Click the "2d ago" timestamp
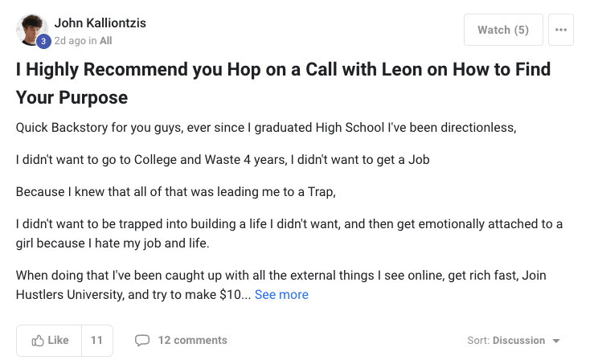594x364 pixels. click(x=70, y=40)
